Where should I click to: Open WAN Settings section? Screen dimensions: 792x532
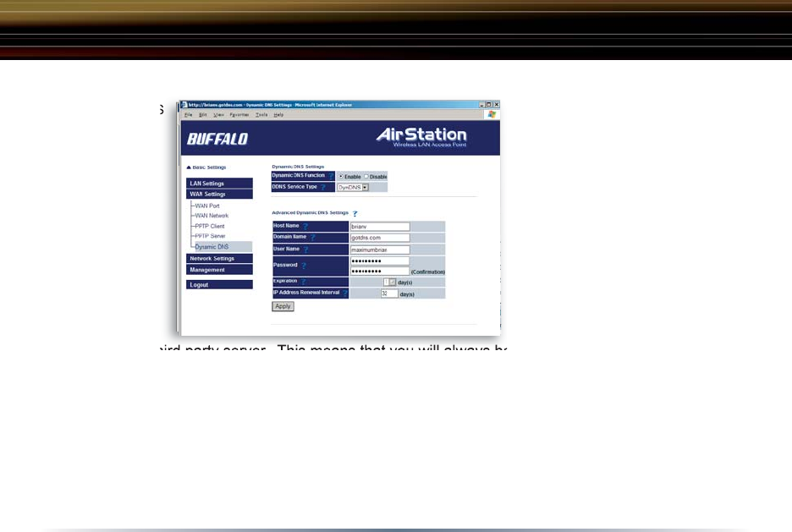(219, 195)
